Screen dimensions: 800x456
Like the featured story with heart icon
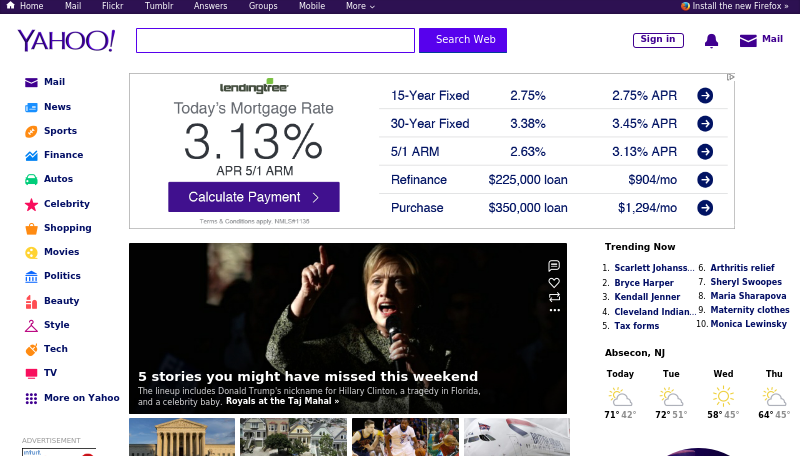(x=554, y=282)
